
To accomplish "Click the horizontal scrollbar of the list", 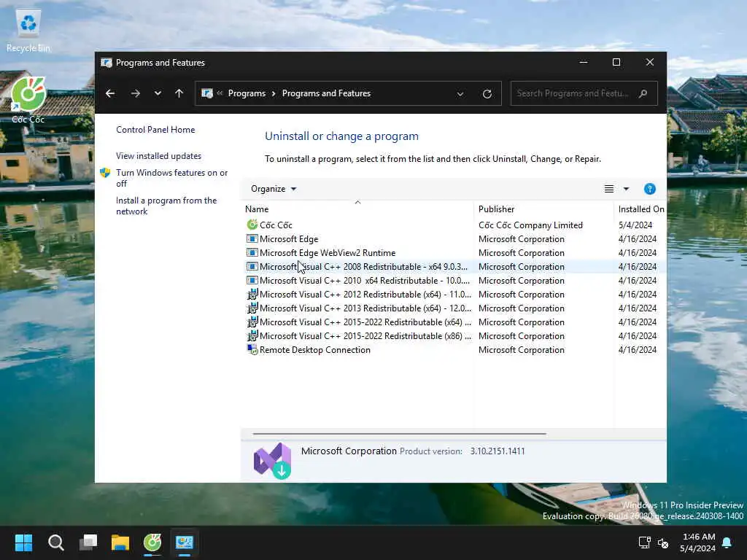I will click(x=399, y=434).
